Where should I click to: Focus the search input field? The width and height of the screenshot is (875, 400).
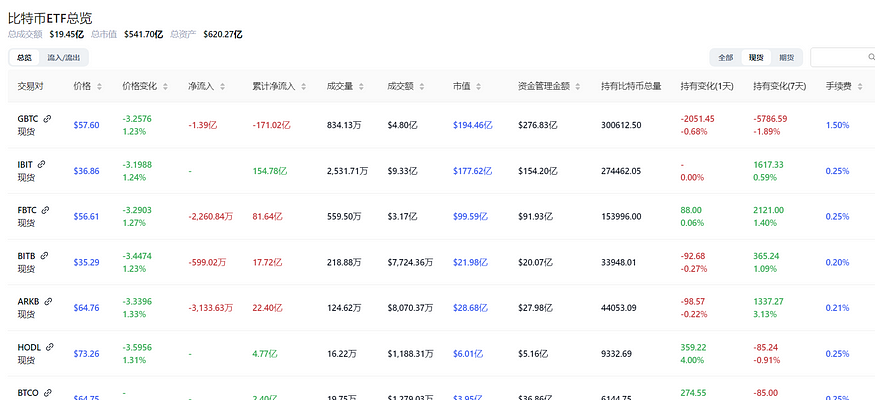tap(842, 57)
